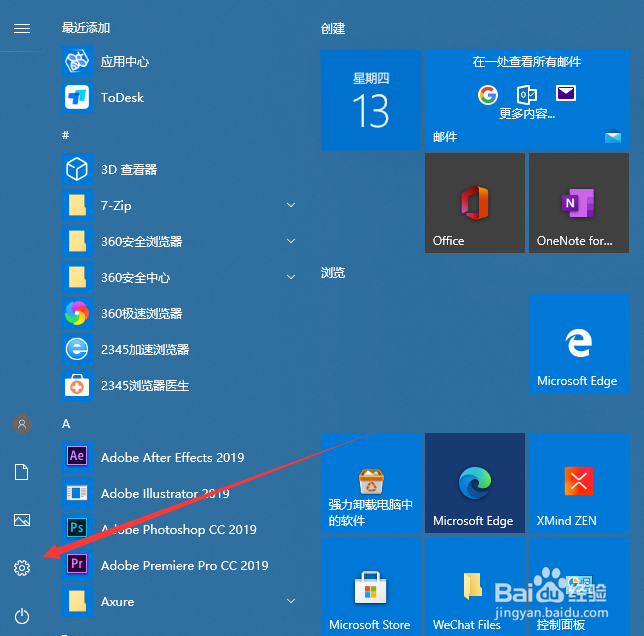Launch Adobe Premiere Pro CC 2019 icon
The height and width of the screenshot is (636, 644).
[77, 565]
